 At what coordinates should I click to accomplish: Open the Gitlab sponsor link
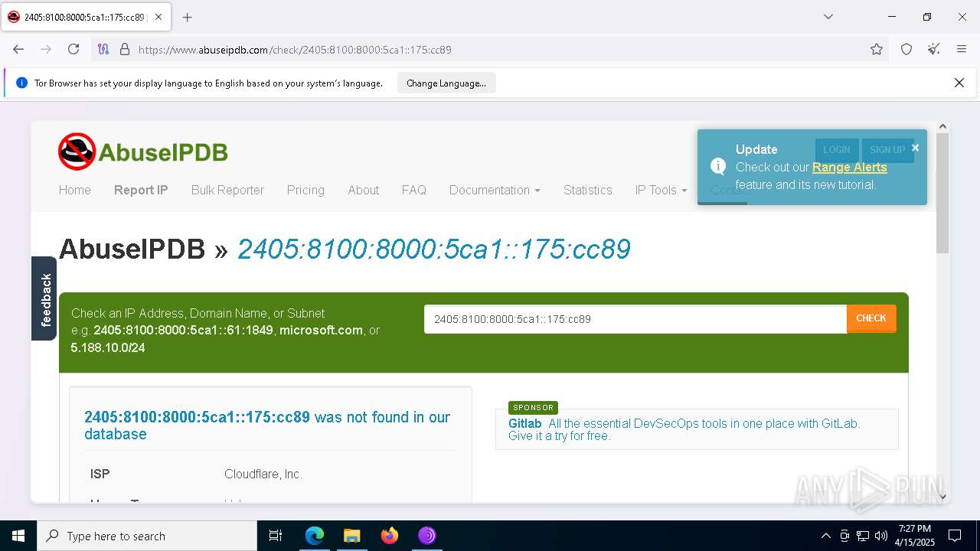pos(525,423)
